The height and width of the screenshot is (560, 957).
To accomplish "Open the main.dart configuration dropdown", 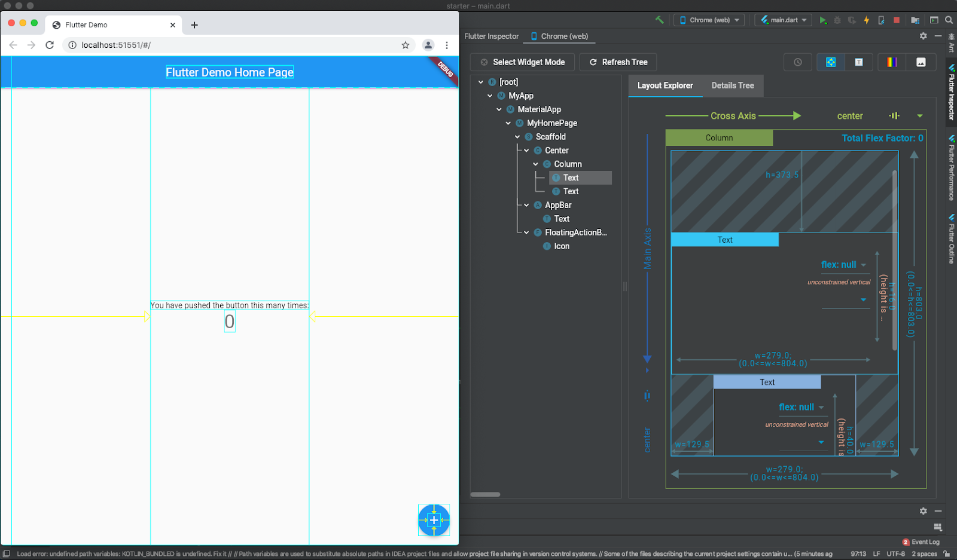I will point(783,19).
